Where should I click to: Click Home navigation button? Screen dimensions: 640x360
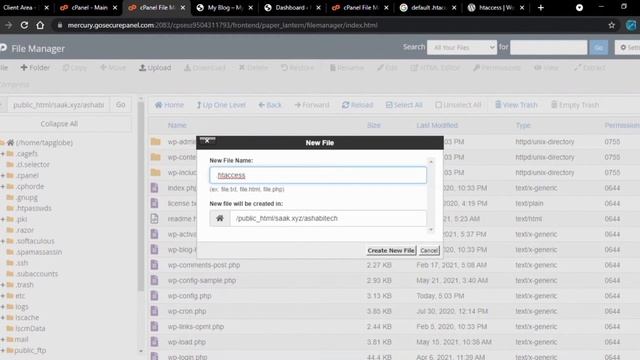tap(169, 105)
